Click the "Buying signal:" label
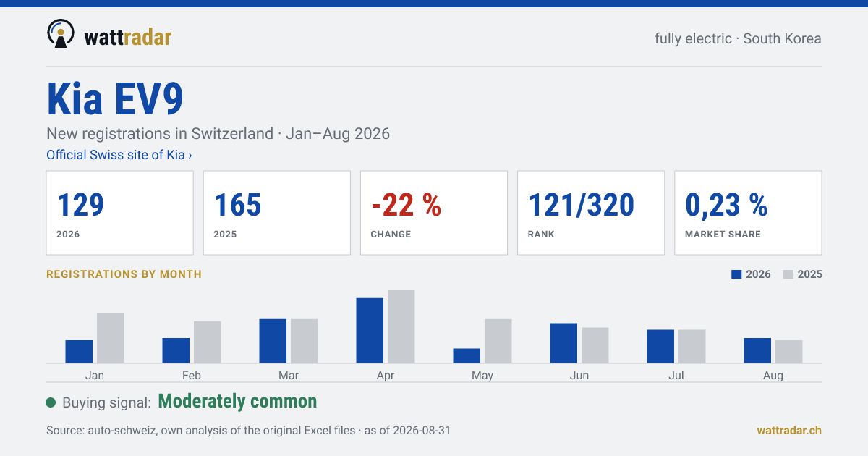868x456 pixels. tap(107, 403)
